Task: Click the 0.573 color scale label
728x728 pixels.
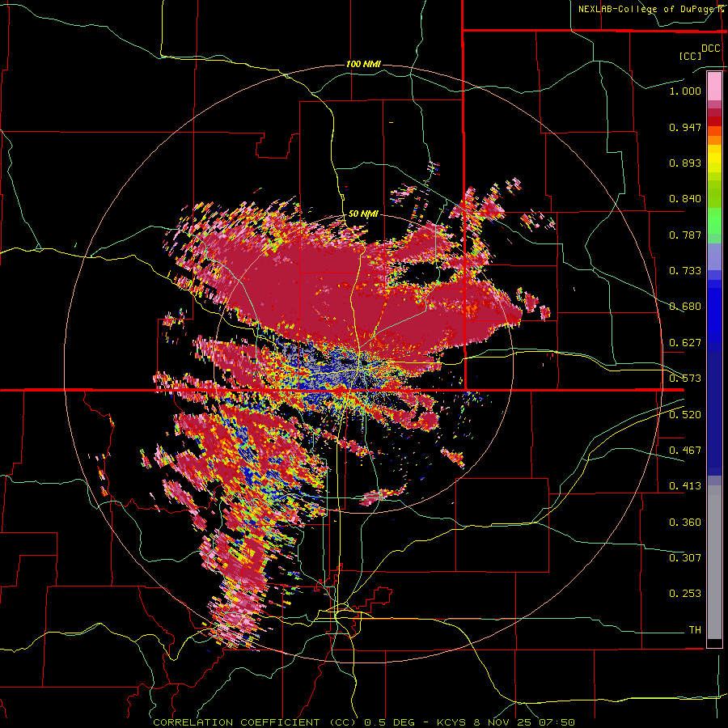Action: (x=685, y=379)
